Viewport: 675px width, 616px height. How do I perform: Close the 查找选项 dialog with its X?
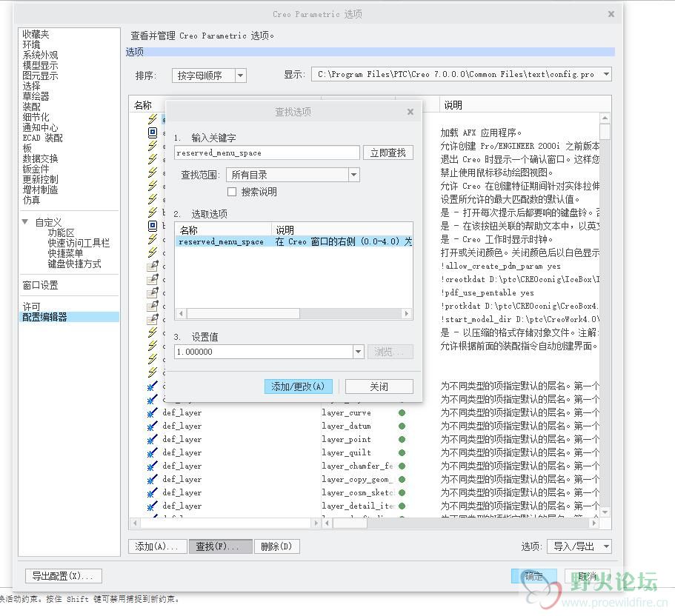click(410, 112)
